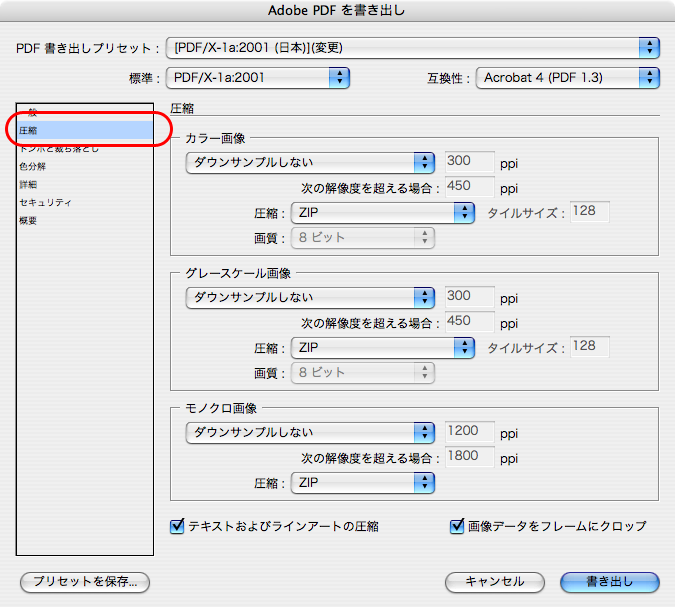The image size is (675, 607).
Task: Open モノクロ画像 downsampling dropdown
Action: click(x=310, y=433)
